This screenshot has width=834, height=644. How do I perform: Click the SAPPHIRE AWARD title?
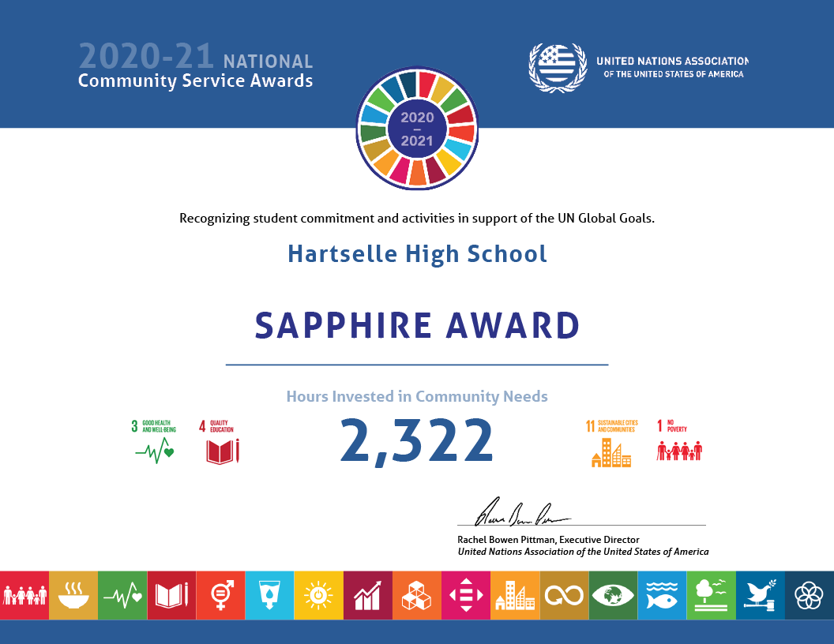417,325
